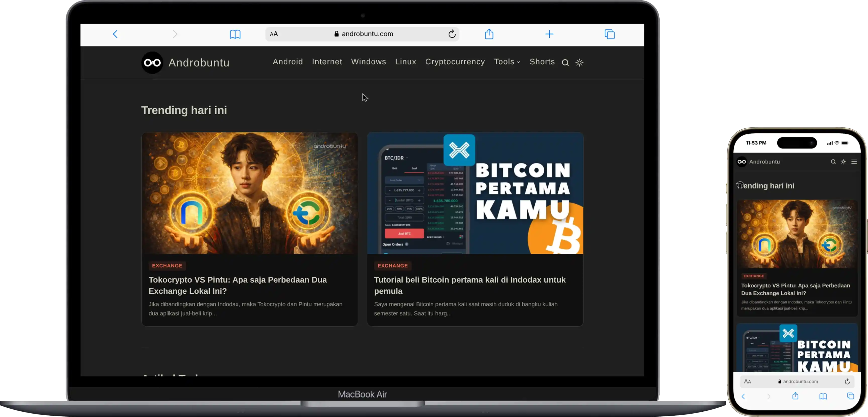Open AA text options in iPhone Safari

pos(747,381)
